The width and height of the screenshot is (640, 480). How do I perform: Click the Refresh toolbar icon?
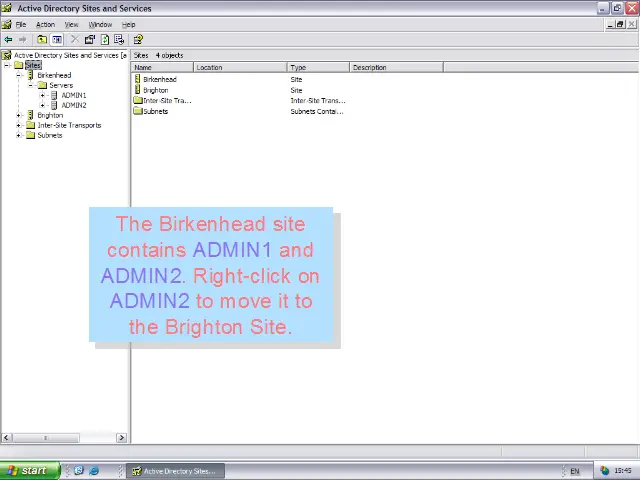pos(104,40)
